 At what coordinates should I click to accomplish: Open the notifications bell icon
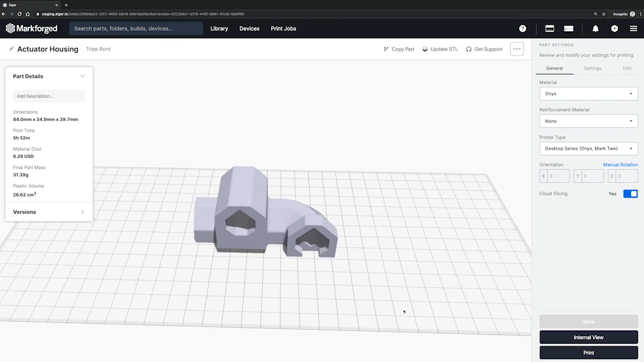pos(595,28)
